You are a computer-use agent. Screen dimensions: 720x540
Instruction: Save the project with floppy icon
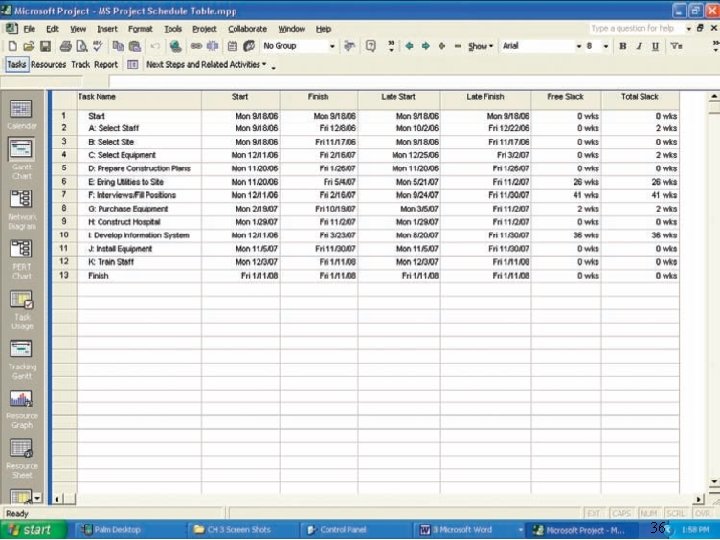point(45,46)
